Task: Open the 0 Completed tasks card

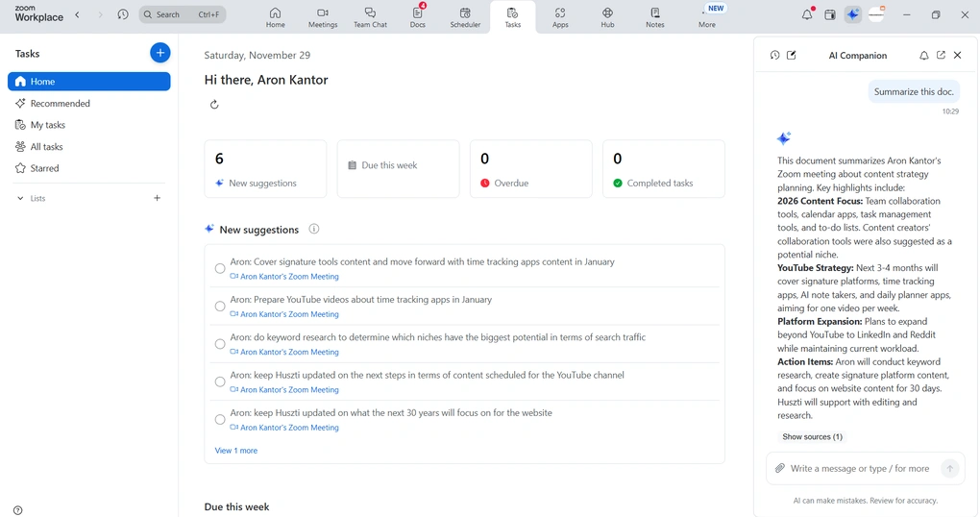Action: click(664, 169)
